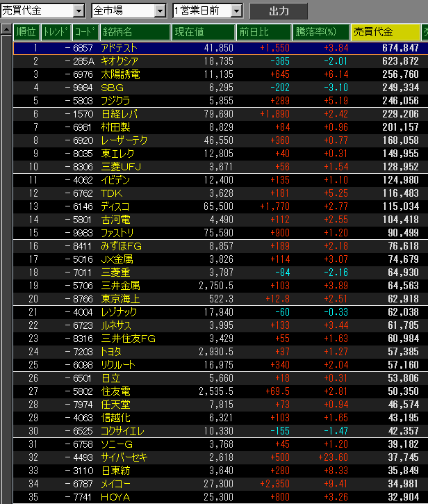Image resolution: width=428 pixels, height=504 pixels.
Task: Select stock みずほFG
Action: tap(121, 246)
